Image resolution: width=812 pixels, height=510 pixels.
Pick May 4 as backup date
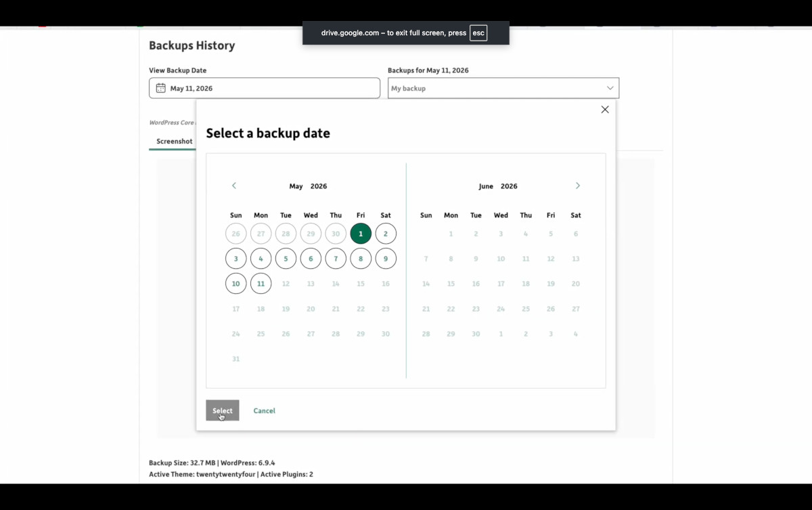[261, 259]
